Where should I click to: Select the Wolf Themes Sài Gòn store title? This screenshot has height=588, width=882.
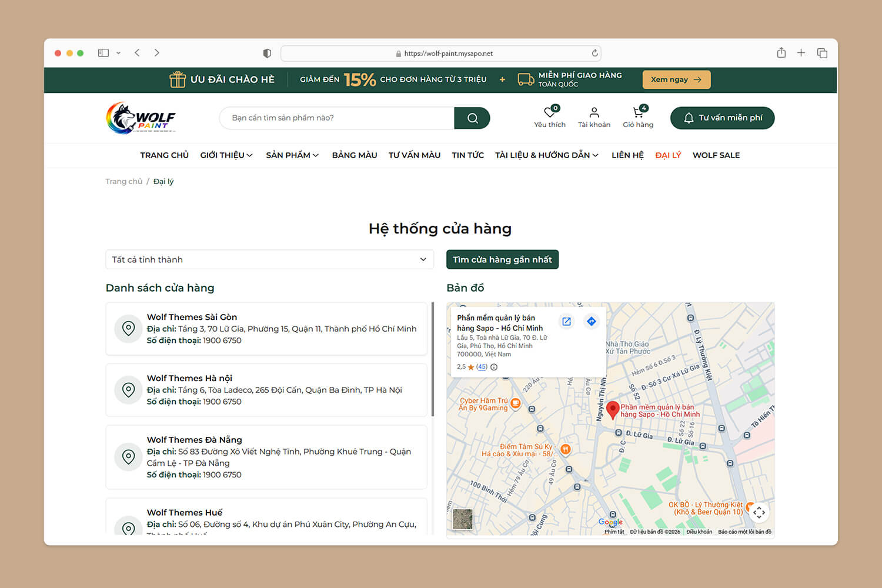(x=192, y=317)
